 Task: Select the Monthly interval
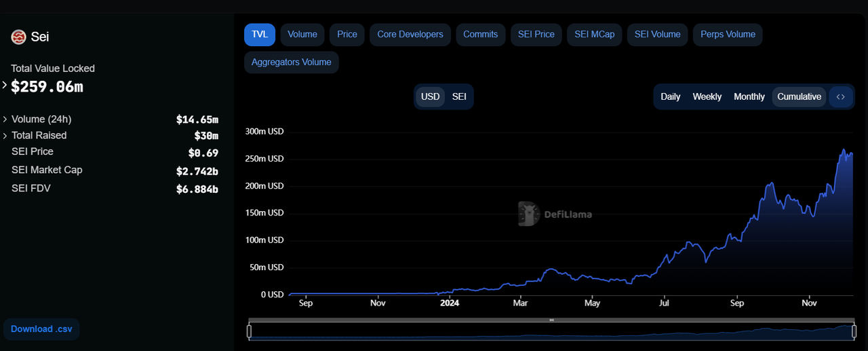[749, 96]
